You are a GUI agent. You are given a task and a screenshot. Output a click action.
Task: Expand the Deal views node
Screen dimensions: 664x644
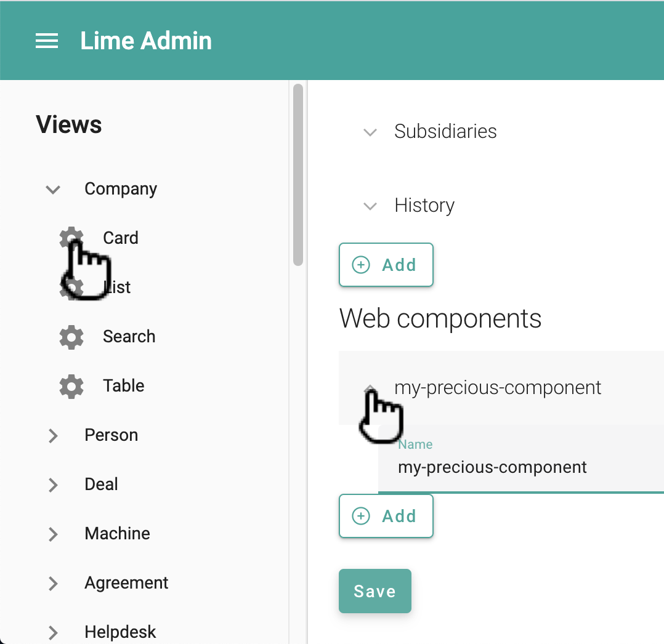pyautogui.click(x=54, y=485)
